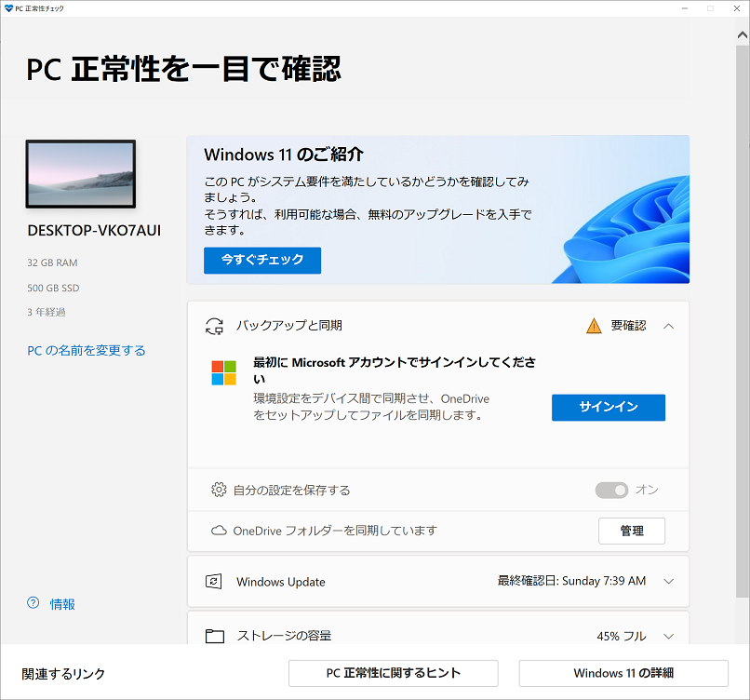
Task: Click the 32 GB RAM text
Action: click(x=52, y=262)
